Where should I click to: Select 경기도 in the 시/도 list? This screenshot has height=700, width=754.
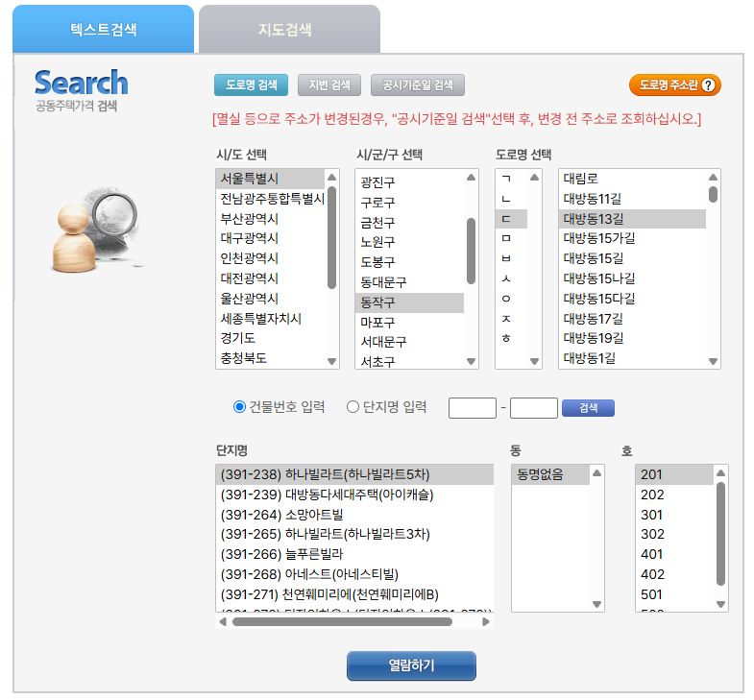pyautogui.click(x=270, y=338)
